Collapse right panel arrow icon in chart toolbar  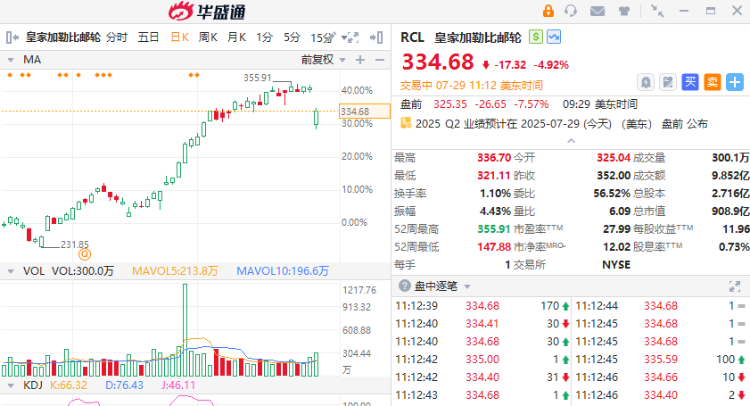pyautogui.click(x=376, y=37)
